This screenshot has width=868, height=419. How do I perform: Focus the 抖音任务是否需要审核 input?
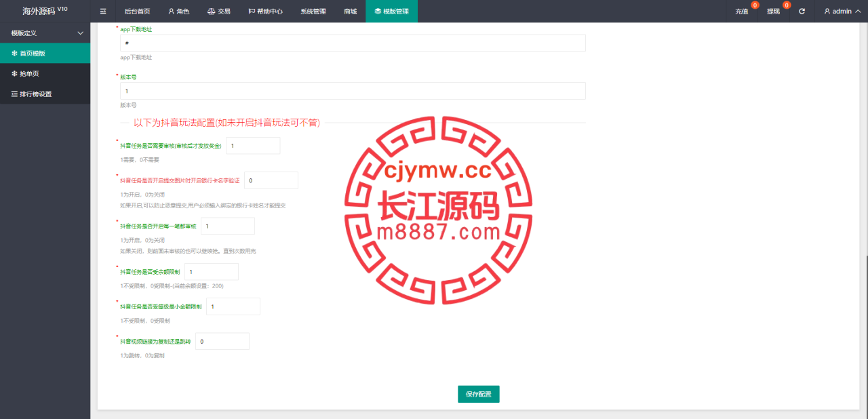click(253, 146)
